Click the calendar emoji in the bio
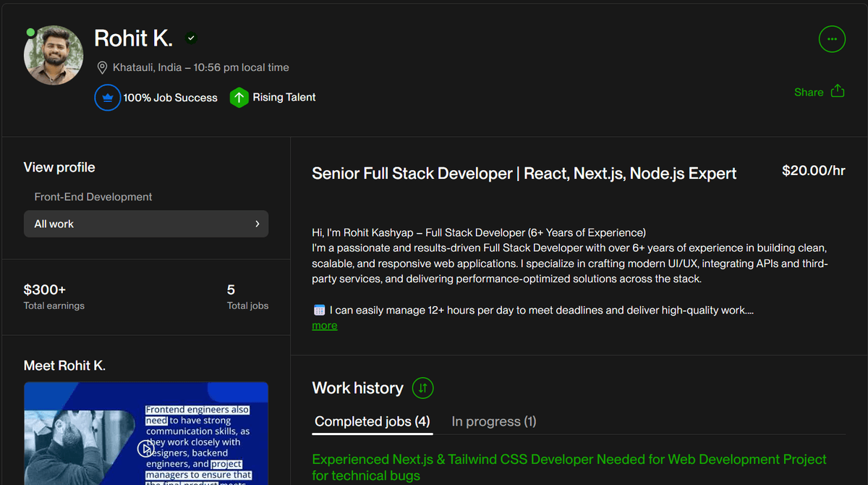This screenshot has height=485, width=868. click(x=319, y=311)
